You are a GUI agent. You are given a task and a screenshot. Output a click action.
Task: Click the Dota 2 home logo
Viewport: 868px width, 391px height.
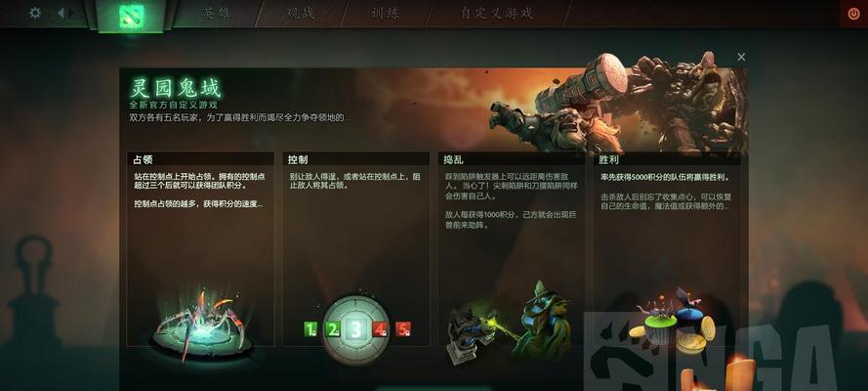(x=131, y=16)
